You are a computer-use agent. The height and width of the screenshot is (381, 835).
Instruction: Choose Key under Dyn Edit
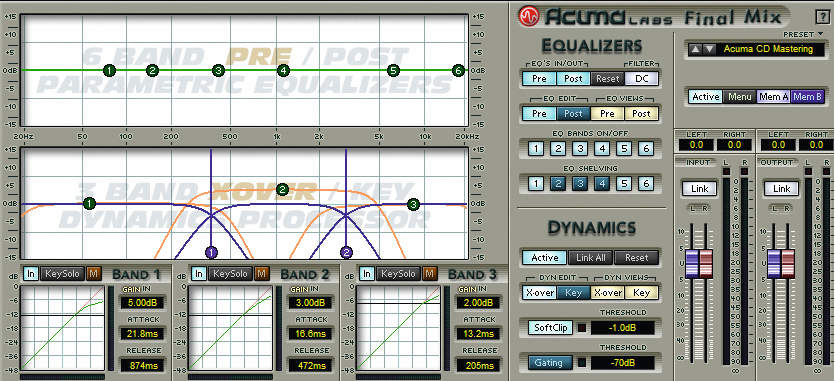(x=574, y=293)
